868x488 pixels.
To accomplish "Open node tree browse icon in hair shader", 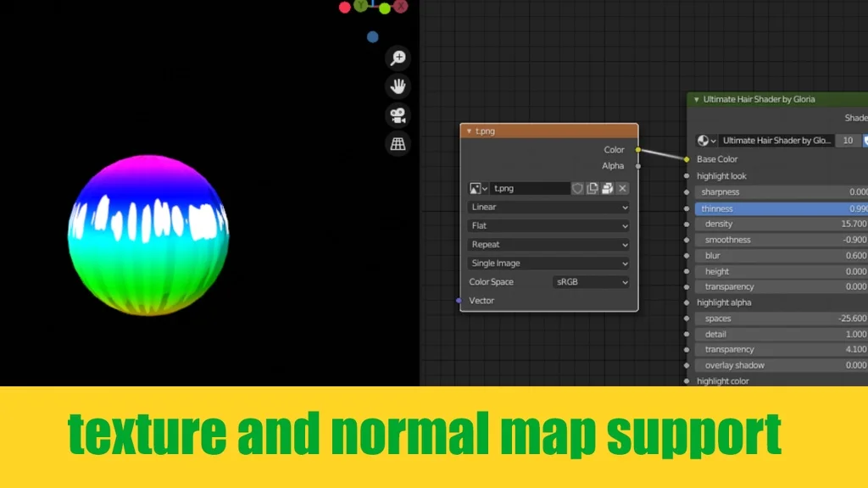I will click(x=706, y=141).
